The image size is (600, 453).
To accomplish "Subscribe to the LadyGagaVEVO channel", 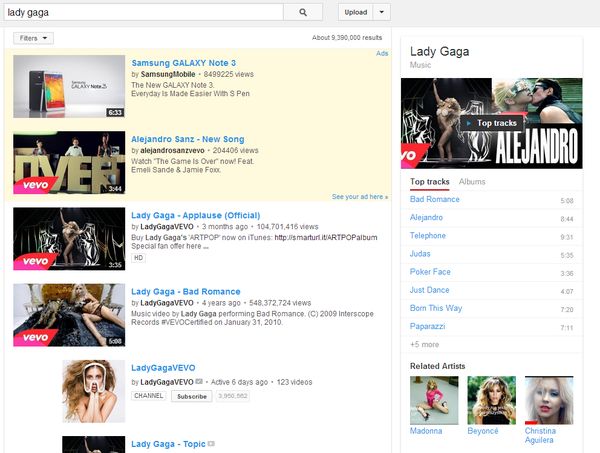I will [x=192, y=396].
